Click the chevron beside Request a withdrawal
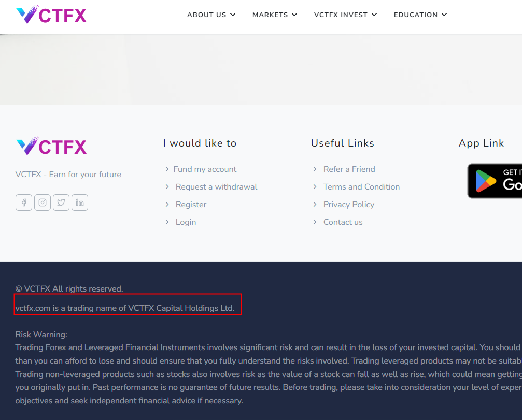This screenshot has width=522, height=420. coord(167,187)
